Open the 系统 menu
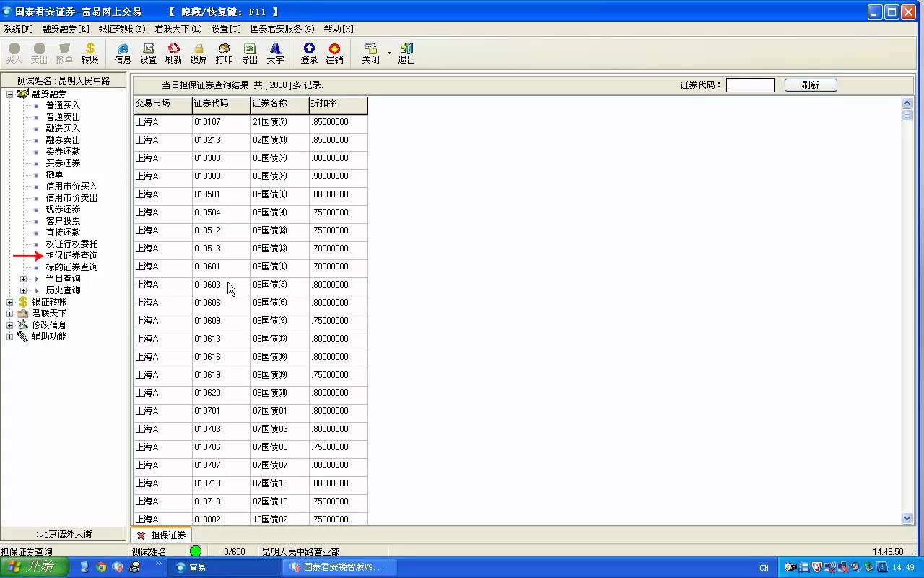 (x=18, y=29)
